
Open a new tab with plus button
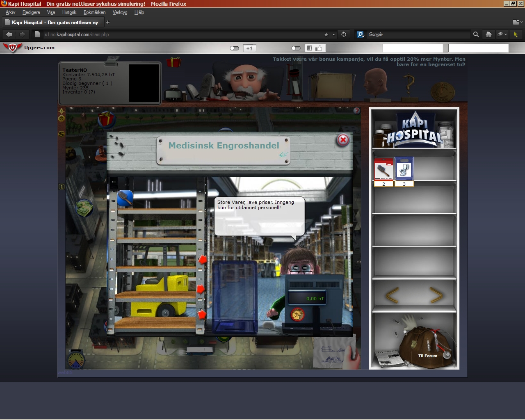pos(108,22)
